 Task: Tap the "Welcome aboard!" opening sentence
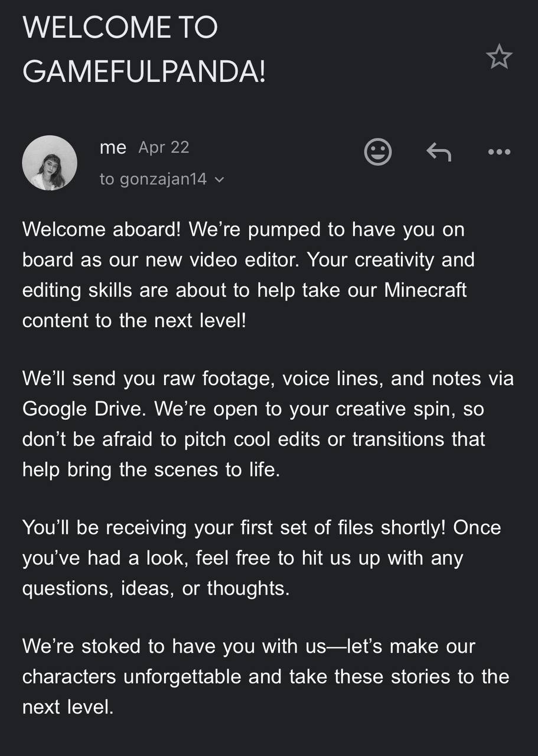point(101,229)
